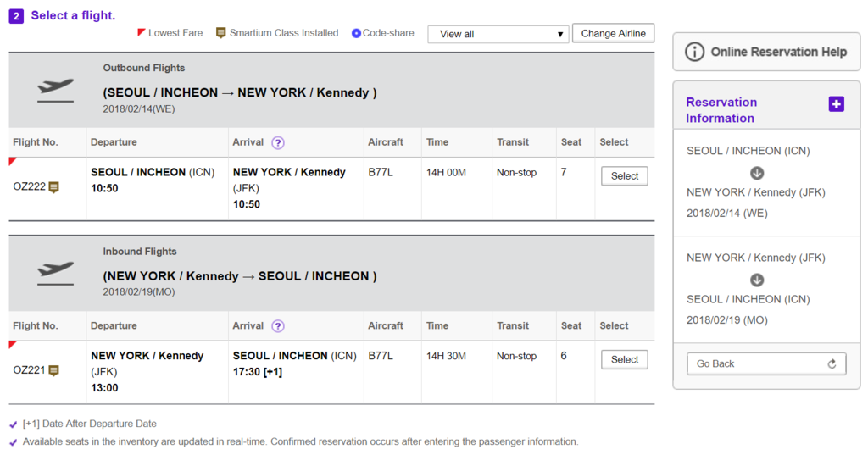Click the Smartium Class Installed legend icon

click(x=221, y=33)
